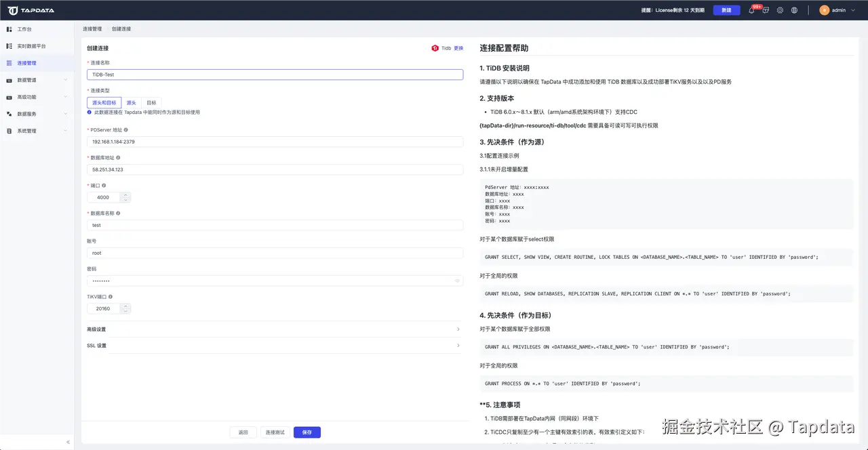Click the 20160 TiKV port value field

click(104, 308)
